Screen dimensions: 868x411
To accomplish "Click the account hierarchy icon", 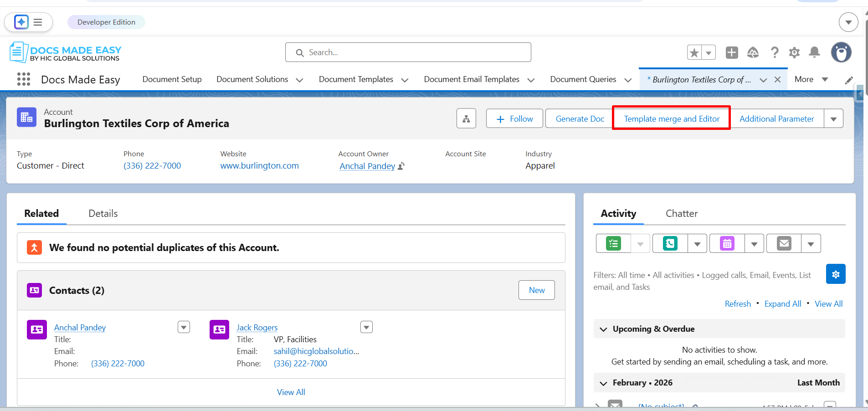I will point(466,119).
